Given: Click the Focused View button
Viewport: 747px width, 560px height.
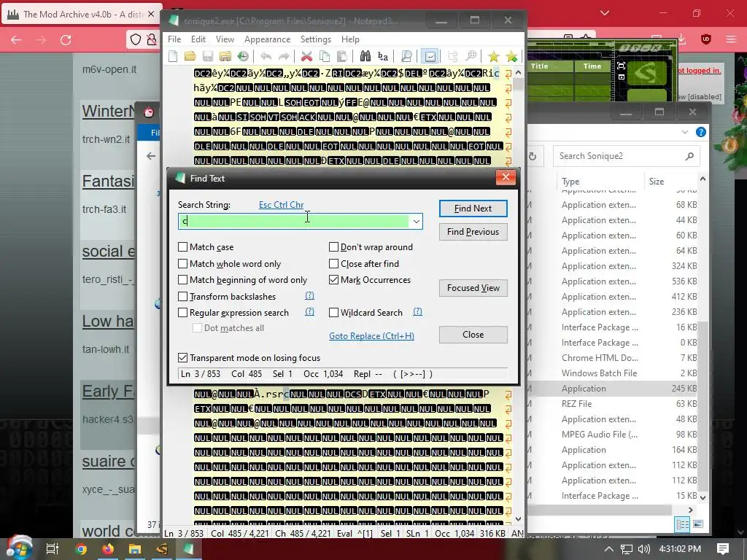Looking at the screenshot, I should (x=473, y=287).
